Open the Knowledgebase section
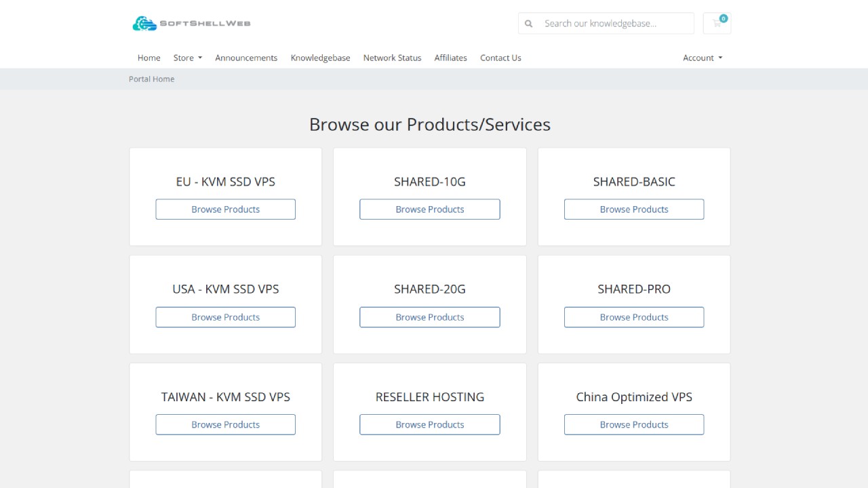The width and height of the screenshot is (868, 488). (320, 58)
